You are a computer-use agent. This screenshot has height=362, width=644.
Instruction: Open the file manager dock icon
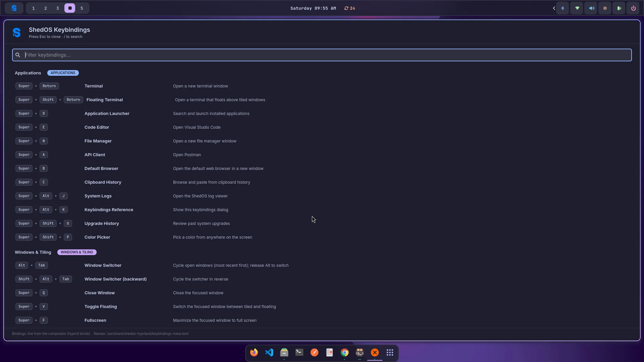[284, 352]
